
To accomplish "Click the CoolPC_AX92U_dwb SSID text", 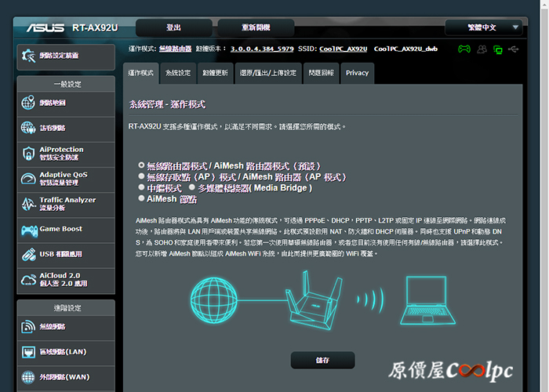I will (x=405, y=49).
